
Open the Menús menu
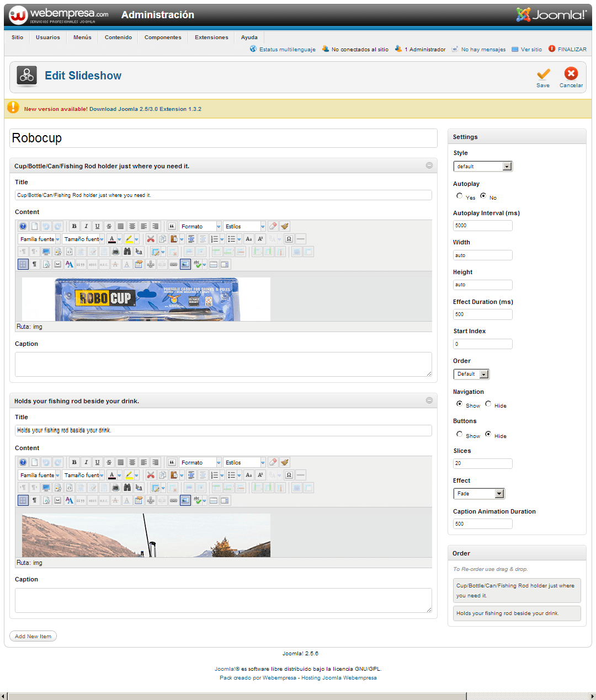[x=82, y=38]
